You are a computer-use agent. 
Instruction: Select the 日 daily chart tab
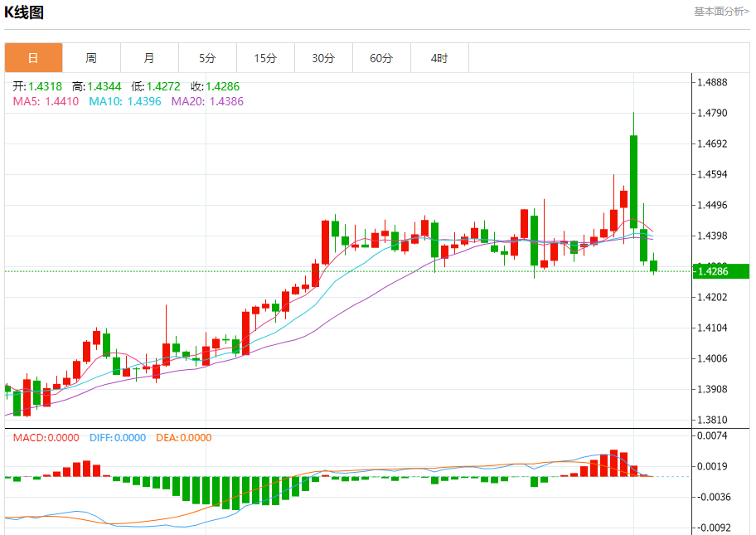[x=33, y=58]
